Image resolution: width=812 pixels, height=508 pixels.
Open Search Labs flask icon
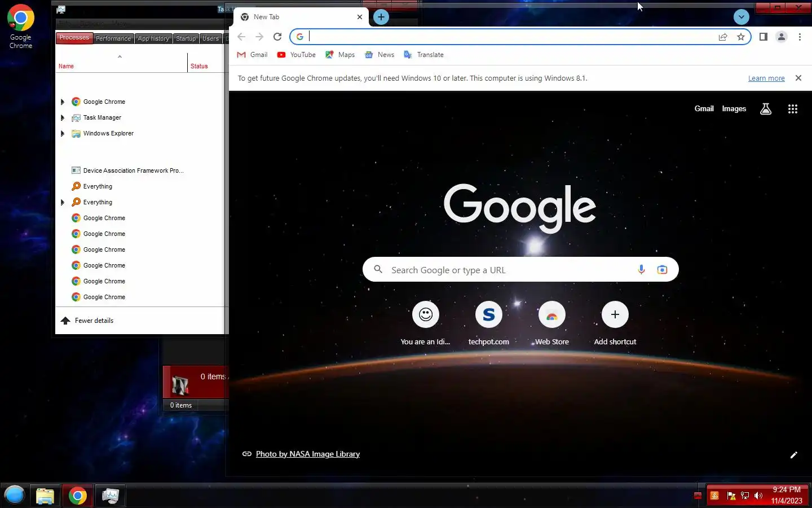click(x=766, y=109)
